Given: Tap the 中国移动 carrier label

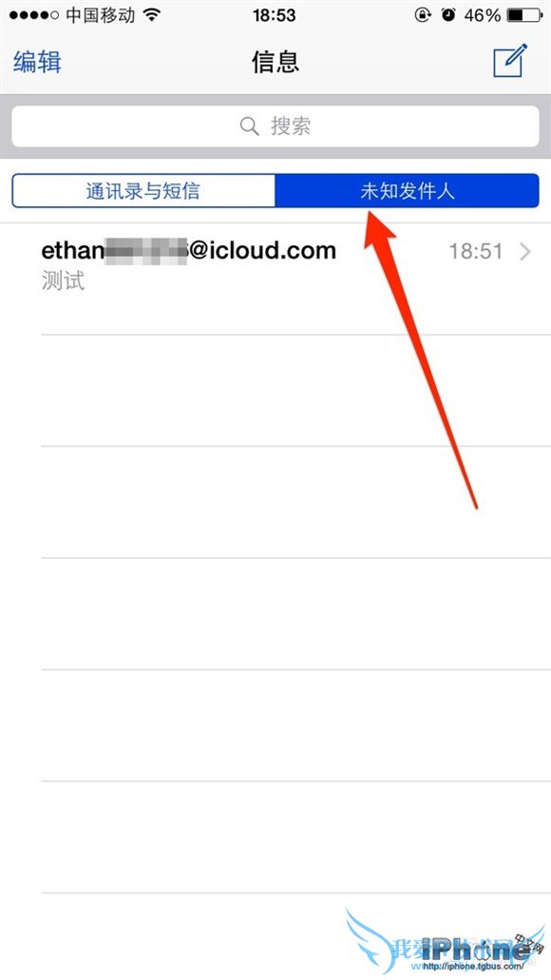Looking at the screenshot, I should pyautogui.click(x=101, y=15).
